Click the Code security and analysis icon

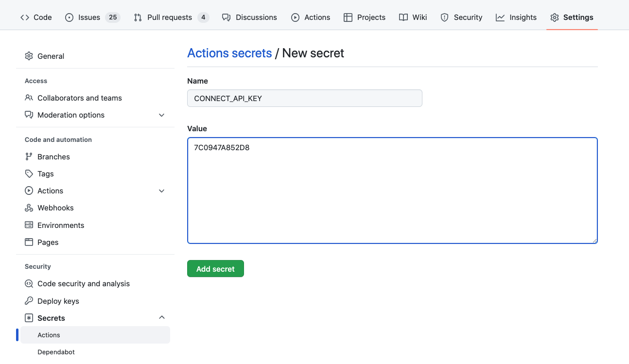(29, 284)
